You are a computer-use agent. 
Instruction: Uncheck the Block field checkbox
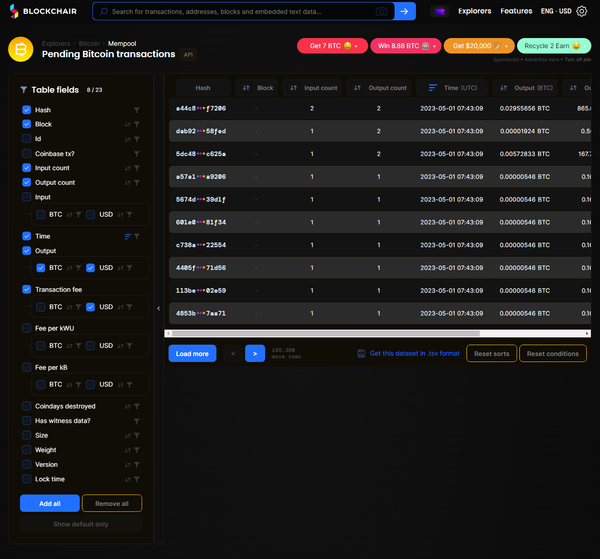[x=26, y=124]
